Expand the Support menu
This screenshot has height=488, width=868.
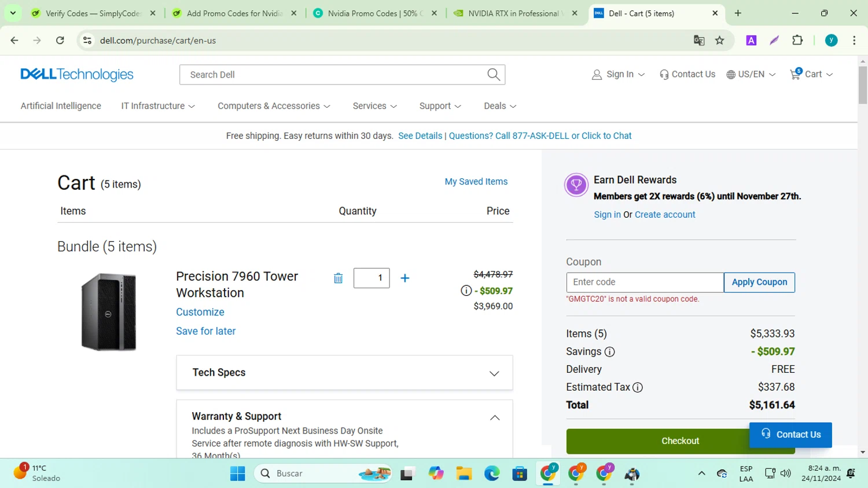(440, 106)
